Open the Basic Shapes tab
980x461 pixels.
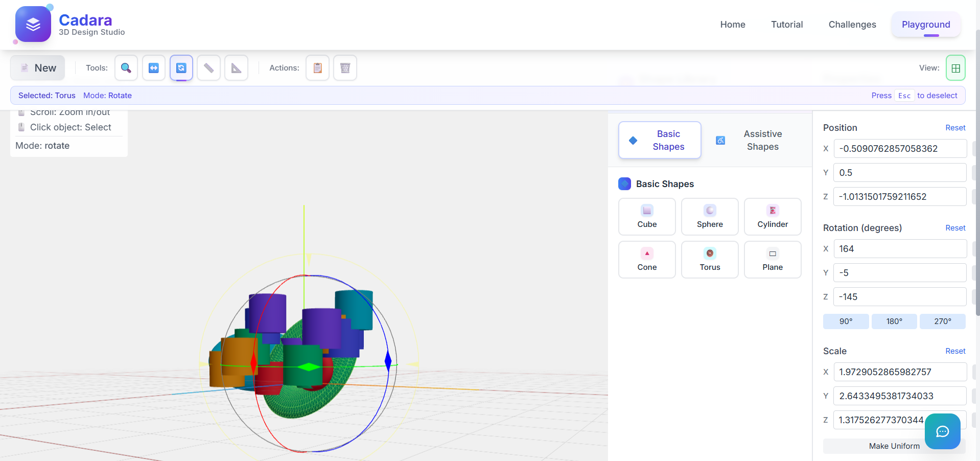[659, 140]
